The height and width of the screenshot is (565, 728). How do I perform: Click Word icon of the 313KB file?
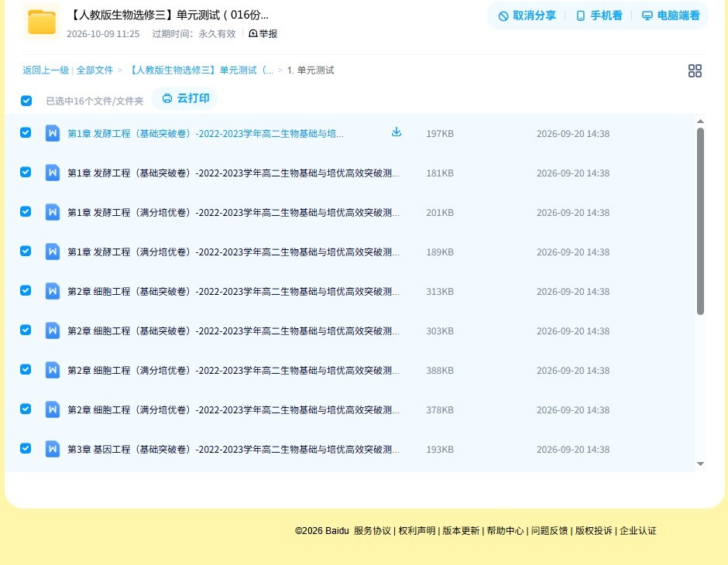pos(53,291)
